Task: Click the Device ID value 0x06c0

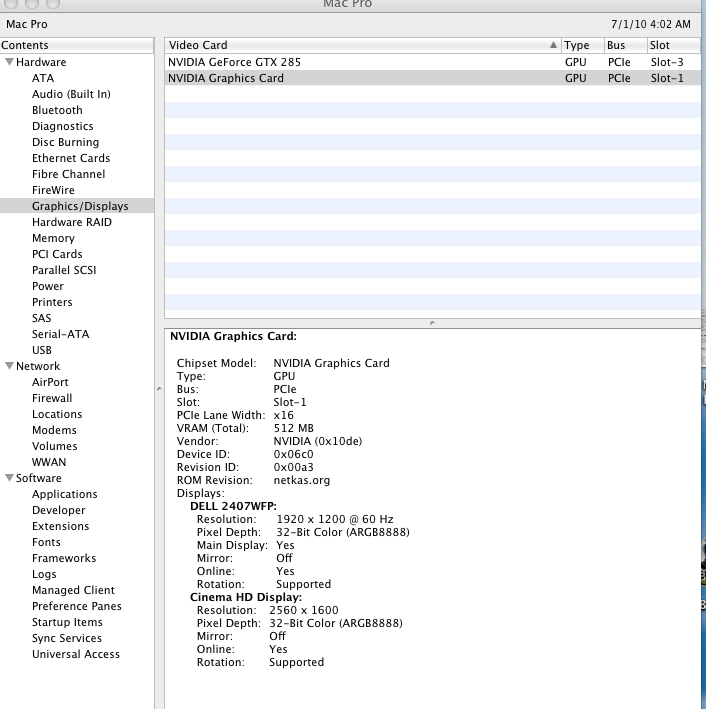Action: (293, 454)
